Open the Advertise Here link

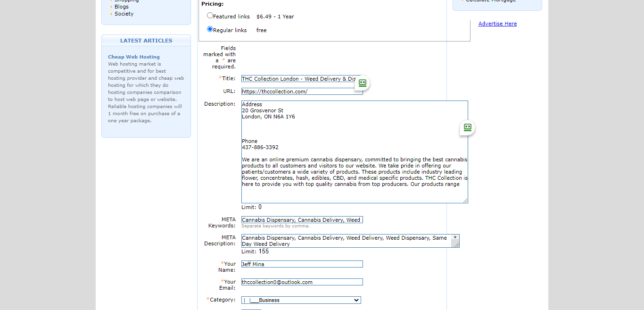[x=497, y=24]
